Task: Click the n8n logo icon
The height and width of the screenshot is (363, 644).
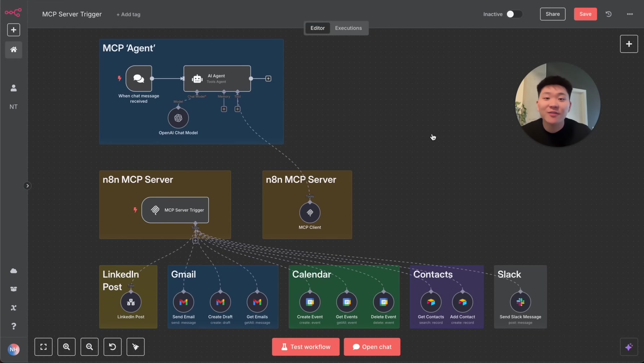Action: pos(13,13)
